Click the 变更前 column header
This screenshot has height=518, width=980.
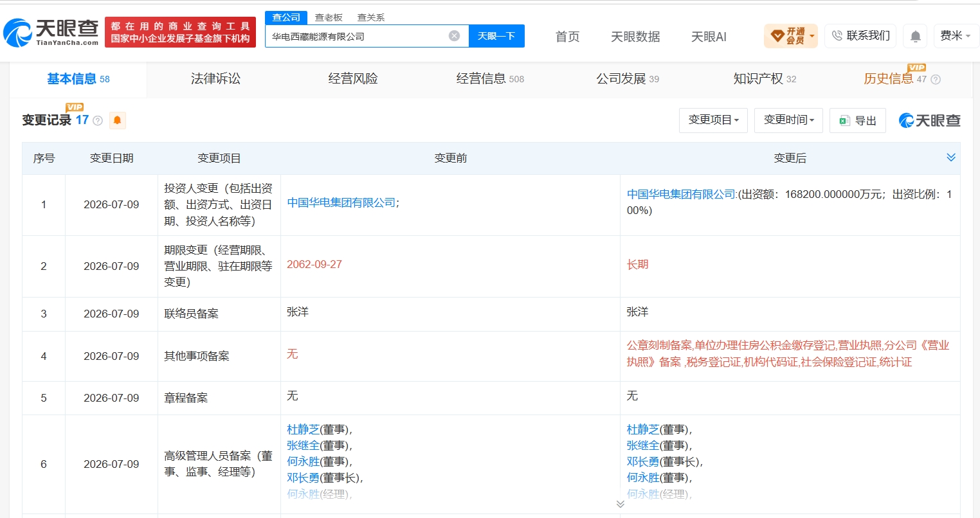[450, 158]
